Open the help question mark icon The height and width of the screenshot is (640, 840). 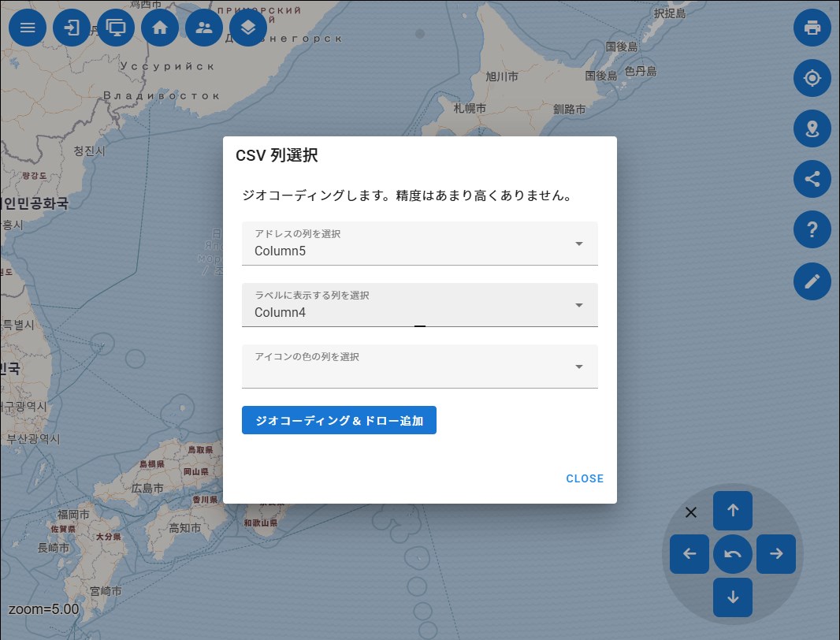click(x=812, y=230)
